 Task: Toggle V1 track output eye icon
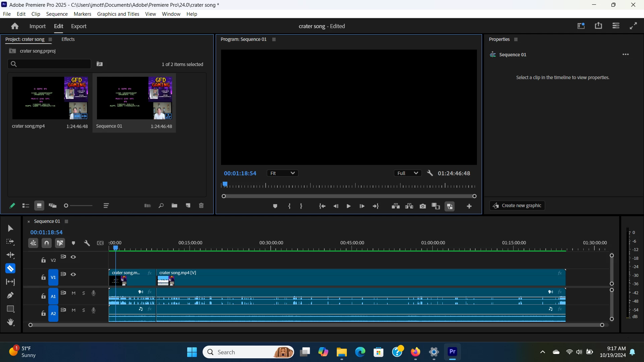[73, 274]
